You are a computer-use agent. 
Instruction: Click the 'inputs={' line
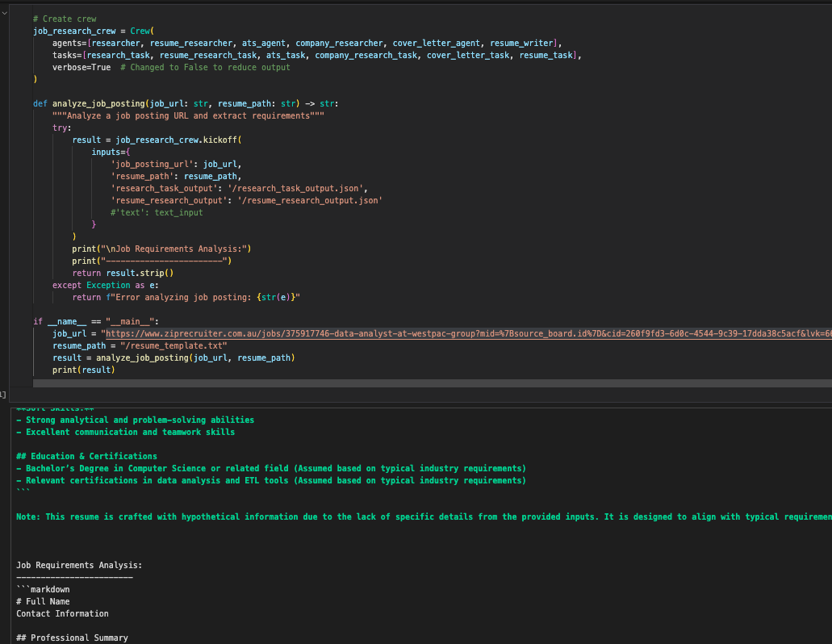pyautogui.click(x=111, y=153)
